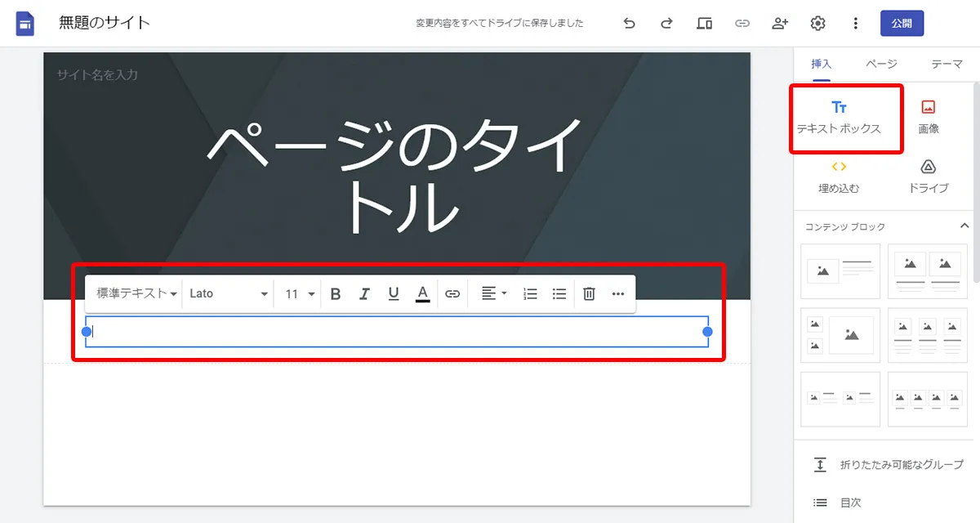Click the undo arrow in the top bar

(629, 23)
